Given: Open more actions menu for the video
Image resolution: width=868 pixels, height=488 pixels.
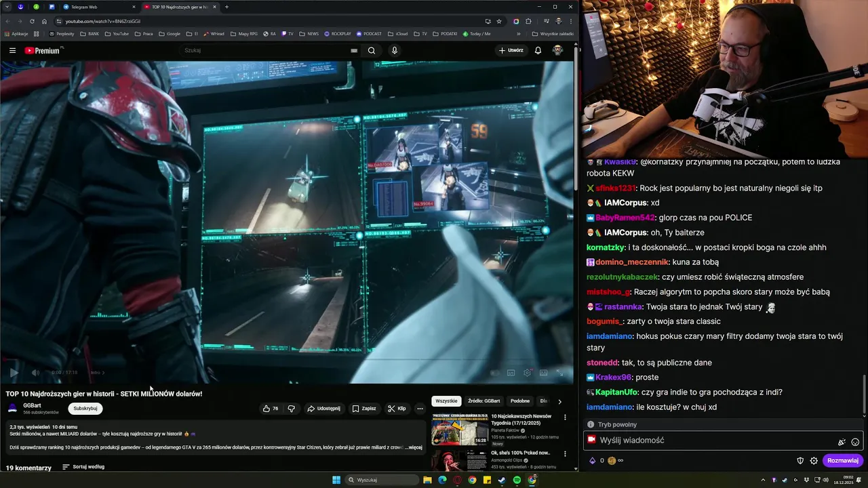Looking at the screenshot, I should (x=420, y=409).
